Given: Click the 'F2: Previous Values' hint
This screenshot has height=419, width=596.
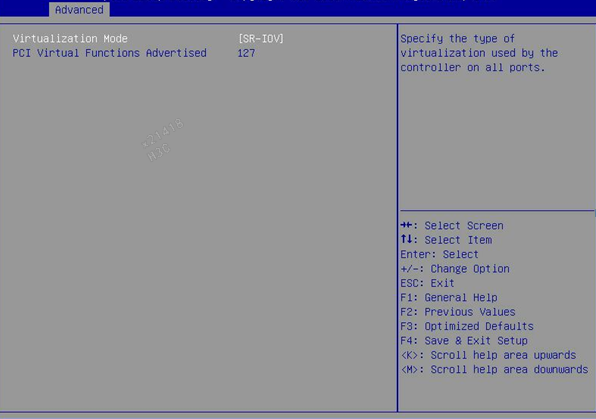Looking at the screenshot, I should [458, 312].
